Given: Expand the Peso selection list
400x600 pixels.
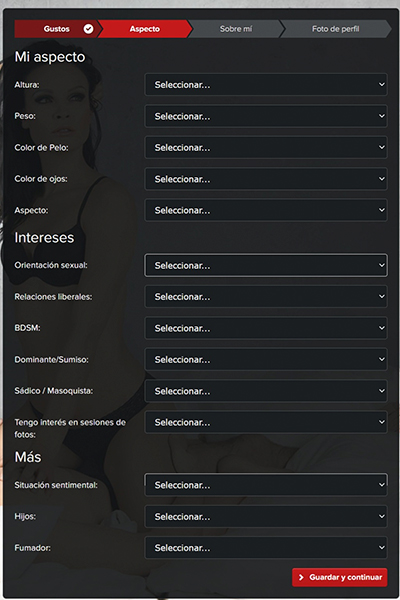Looking at the screenshot, I should pos(266,116).
